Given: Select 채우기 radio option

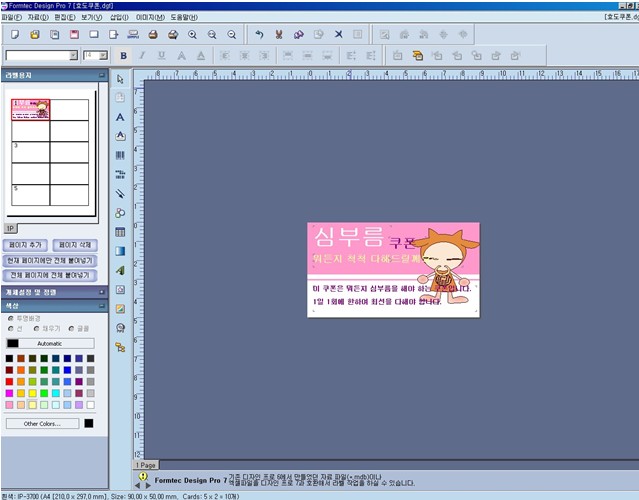Looking at the screenshot, I should pos(47,328).
